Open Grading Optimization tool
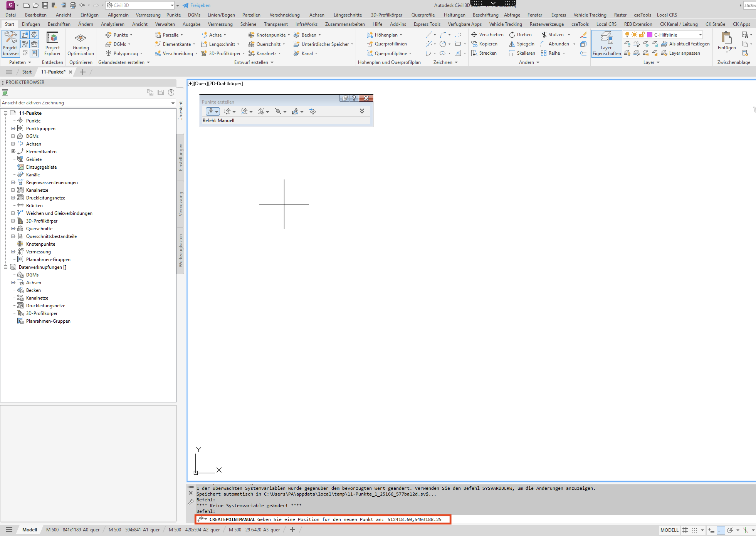The height and width of the screenshot is (536, 756). (x=81, y=44)
